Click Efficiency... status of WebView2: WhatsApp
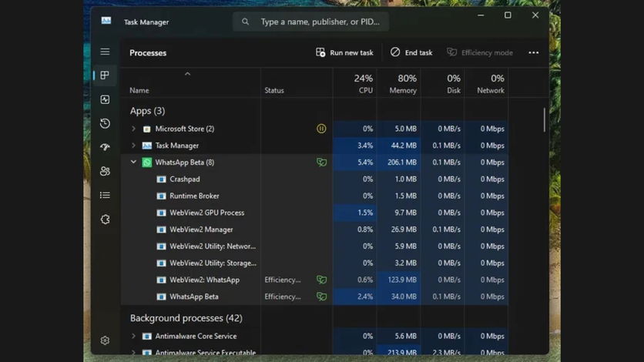The image size is (644, 362). 283,280
